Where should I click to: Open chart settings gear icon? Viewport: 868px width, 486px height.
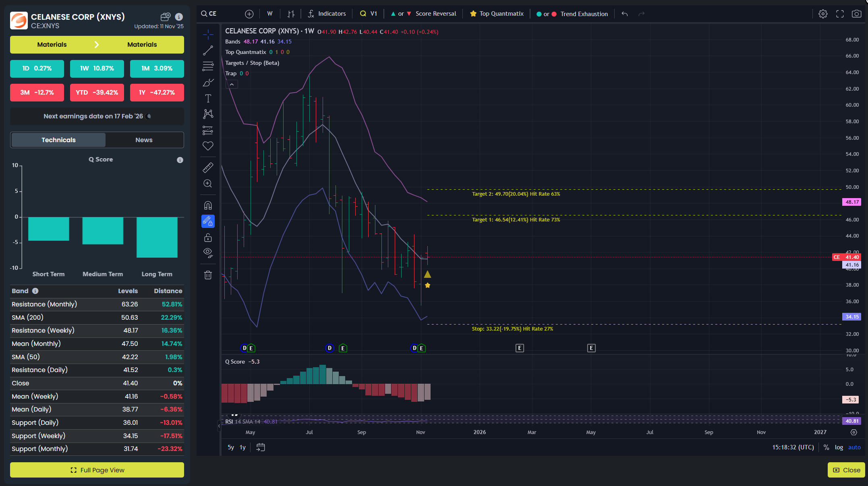823,14
